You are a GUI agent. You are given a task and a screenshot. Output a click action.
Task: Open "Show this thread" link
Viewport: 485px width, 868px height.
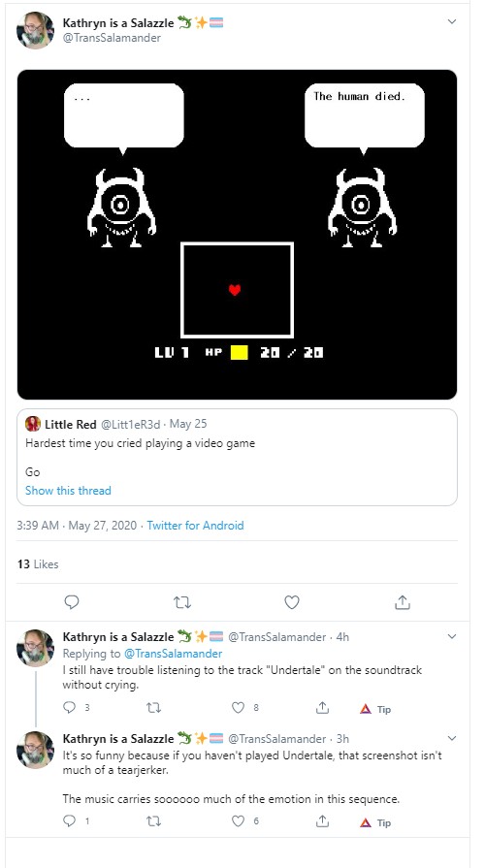68,491
